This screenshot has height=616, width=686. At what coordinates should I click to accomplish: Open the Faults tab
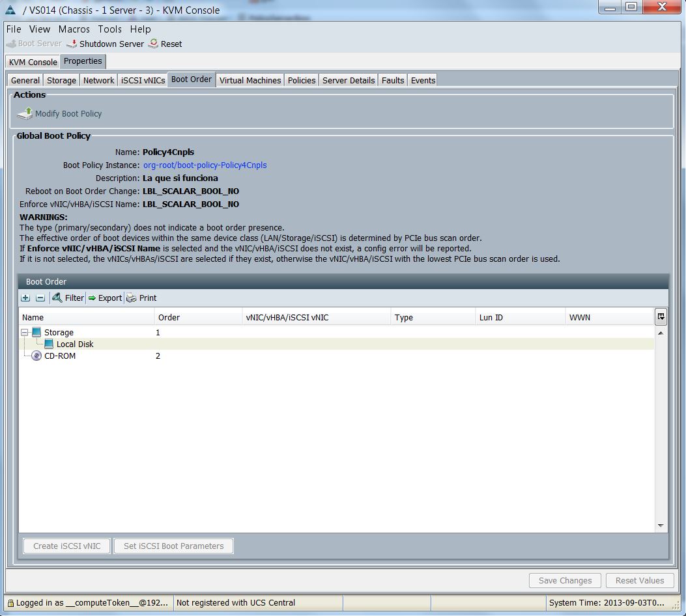393,81
